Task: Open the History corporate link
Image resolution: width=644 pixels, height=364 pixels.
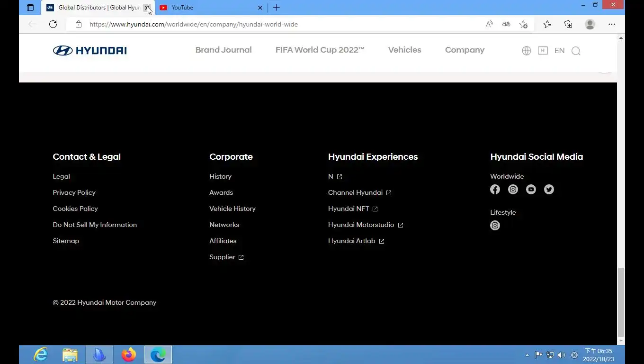Action: (x=220, y=176)
